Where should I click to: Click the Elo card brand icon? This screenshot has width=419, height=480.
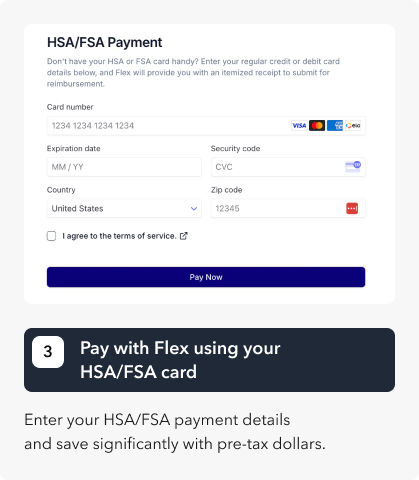coord(353,126)
